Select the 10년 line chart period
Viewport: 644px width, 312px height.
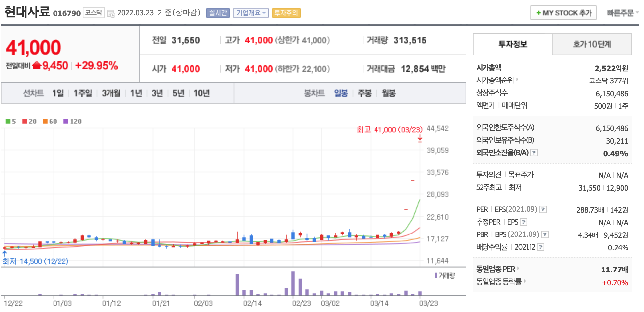(202, 93)
